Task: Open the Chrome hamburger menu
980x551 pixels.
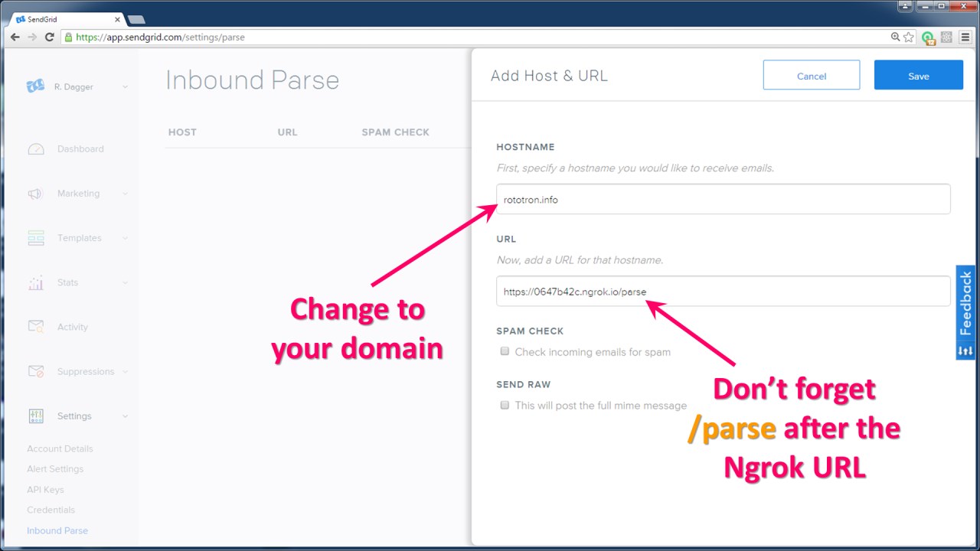Action: tap(964, 37)
